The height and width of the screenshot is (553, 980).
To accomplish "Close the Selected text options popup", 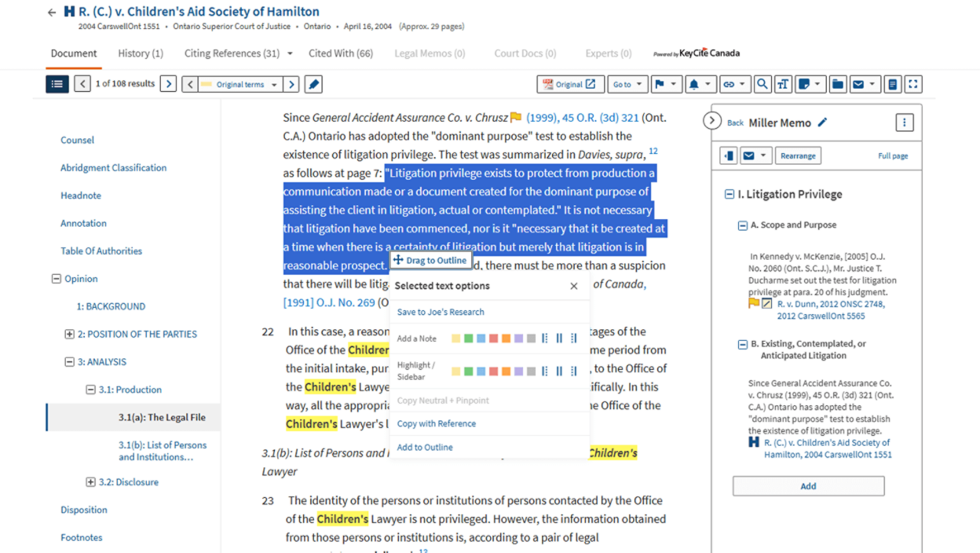I will click(573, 286).
